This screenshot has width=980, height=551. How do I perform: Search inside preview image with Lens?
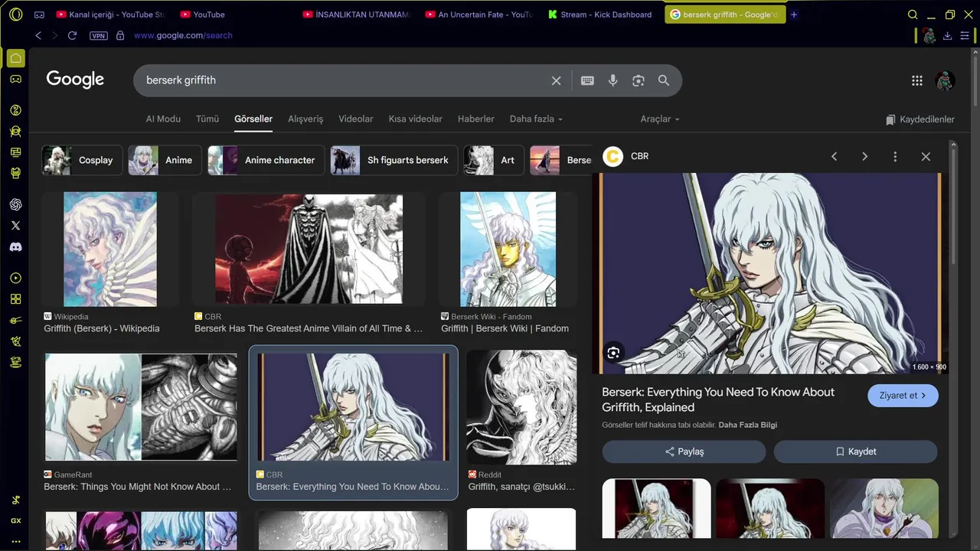(x=613, y=353)
